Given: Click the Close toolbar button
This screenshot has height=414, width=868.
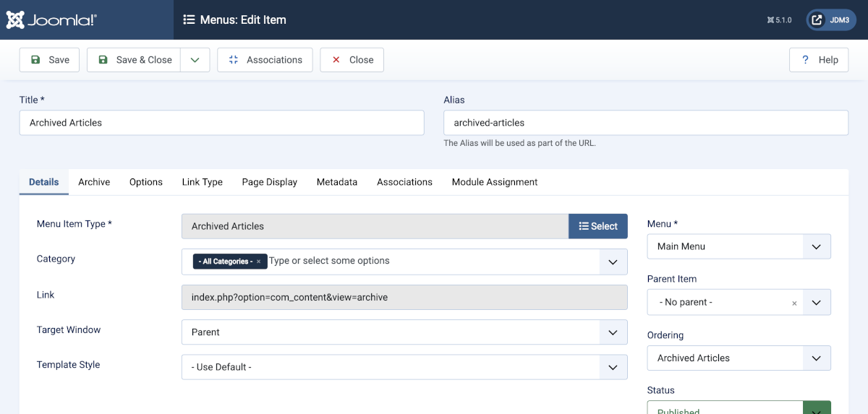Looking at the screenshot, I should [352, 60].
